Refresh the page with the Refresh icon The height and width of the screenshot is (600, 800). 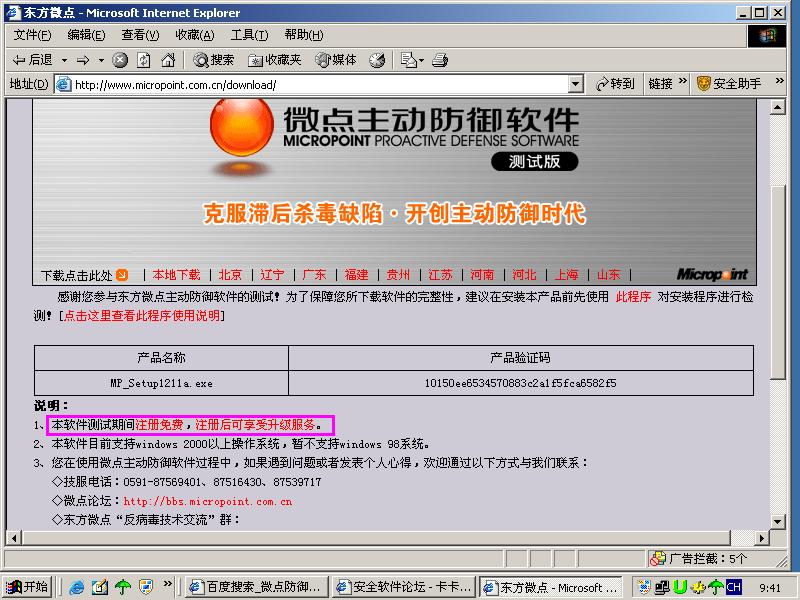coord(144,60)
